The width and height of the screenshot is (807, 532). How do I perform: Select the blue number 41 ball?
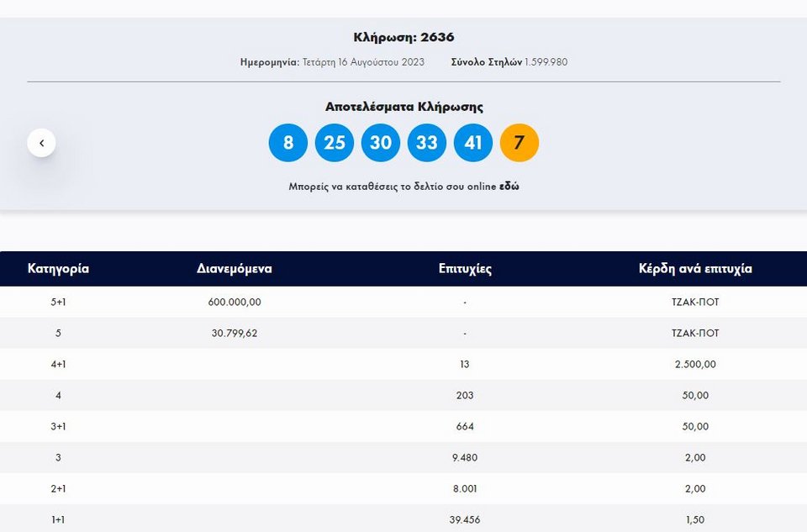(473, 143)
